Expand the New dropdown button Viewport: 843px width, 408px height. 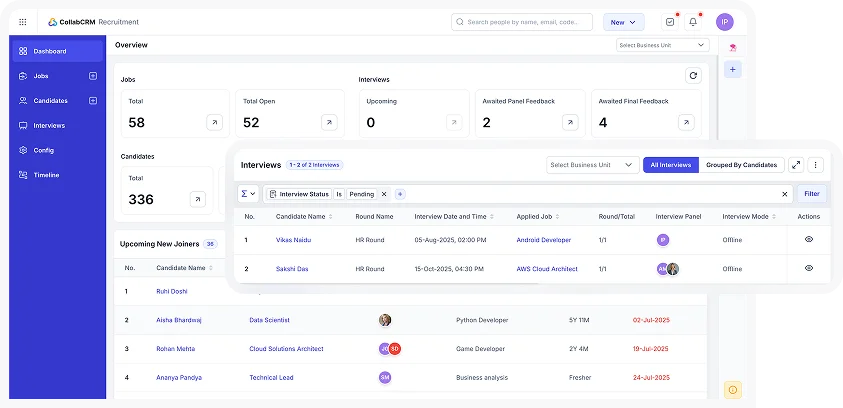tap(624, 22)
